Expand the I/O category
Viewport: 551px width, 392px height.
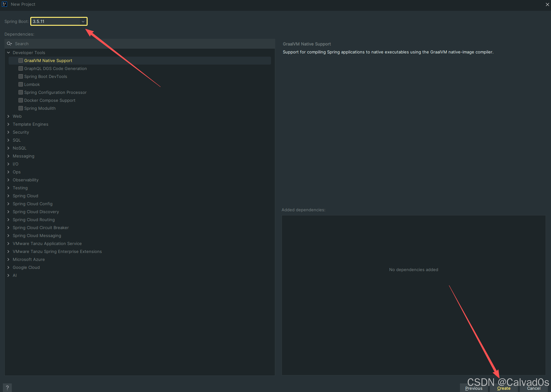coord(9,164)
